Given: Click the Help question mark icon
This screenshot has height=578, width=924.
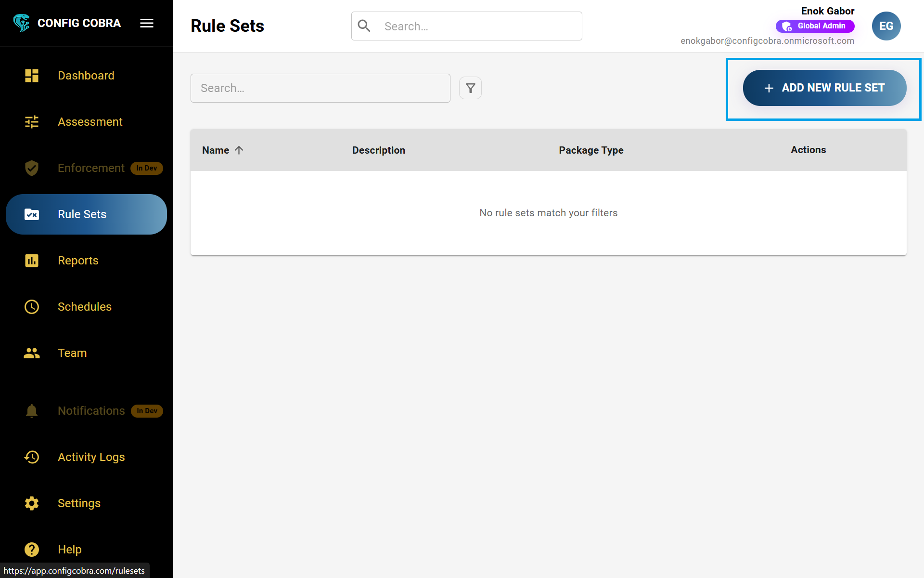Looking at the screenshot, I should click(31, 549).
